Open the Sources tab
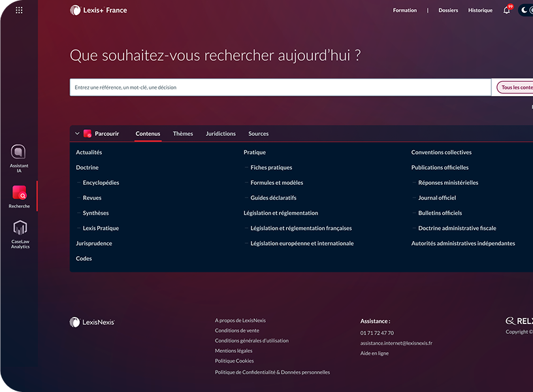 258,134
